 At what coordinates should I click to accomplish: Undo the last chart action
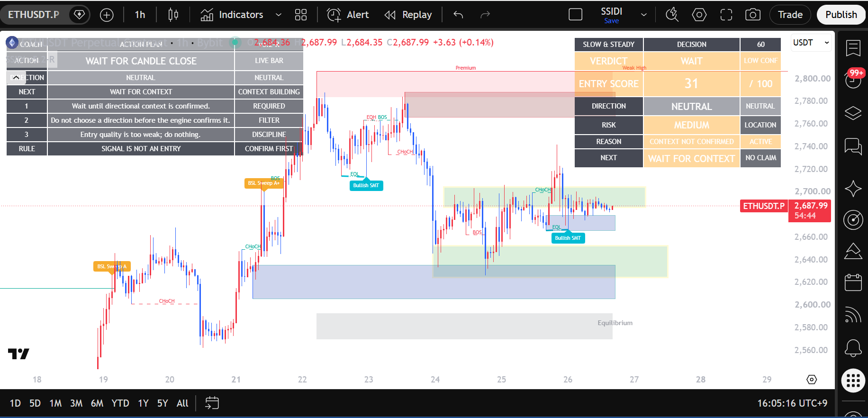[458, 15]
